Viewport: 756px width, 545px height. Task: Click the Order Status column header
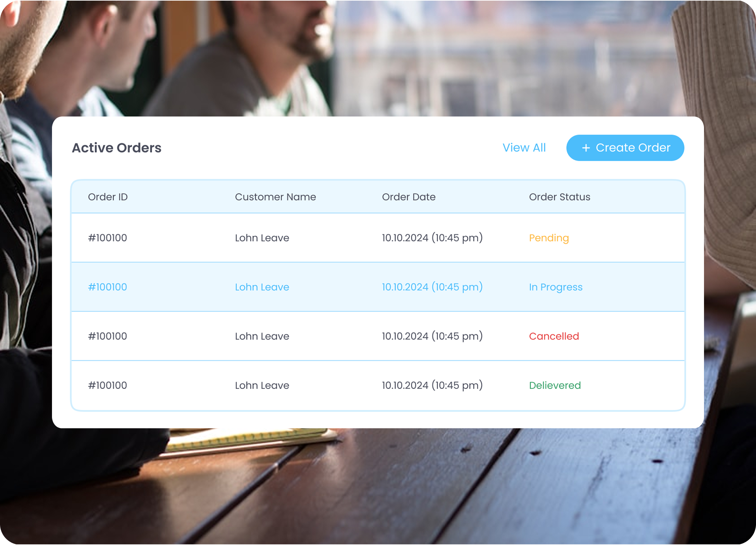[x=559, y=197]
